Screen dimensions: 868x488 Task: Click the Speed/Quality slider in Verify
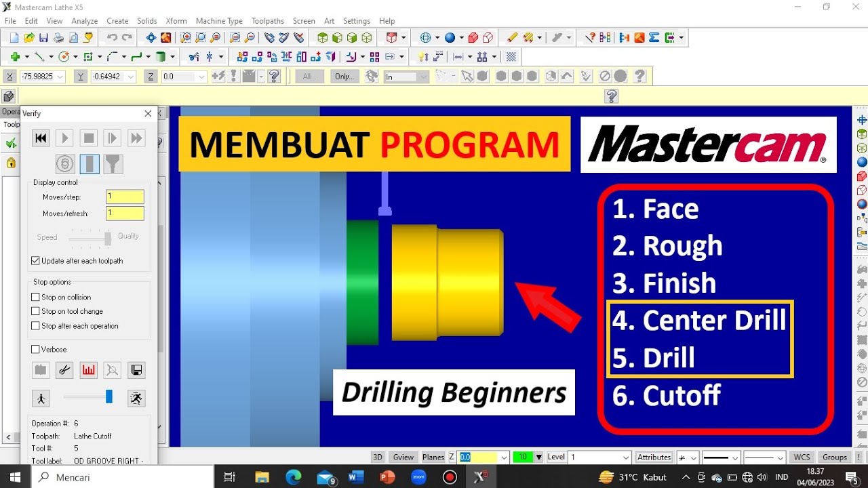[89, 238]
